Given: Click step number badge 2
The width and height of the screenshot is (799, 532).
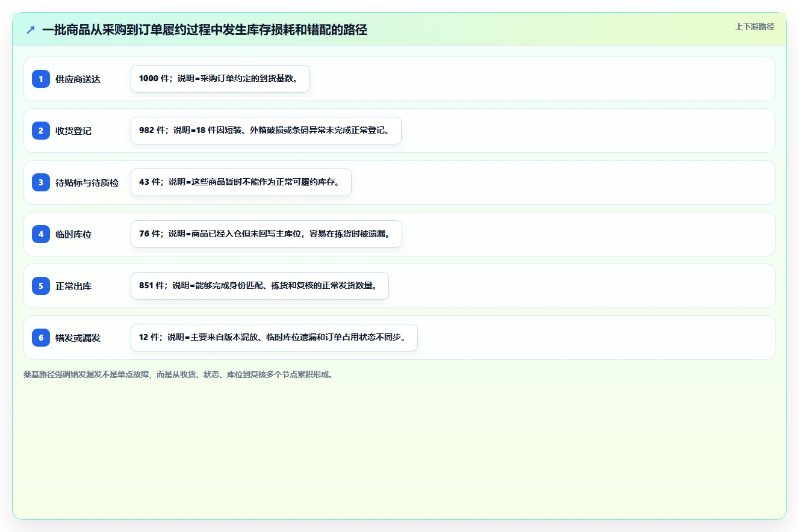Looking at the screenshot, I should click(41, 131).
